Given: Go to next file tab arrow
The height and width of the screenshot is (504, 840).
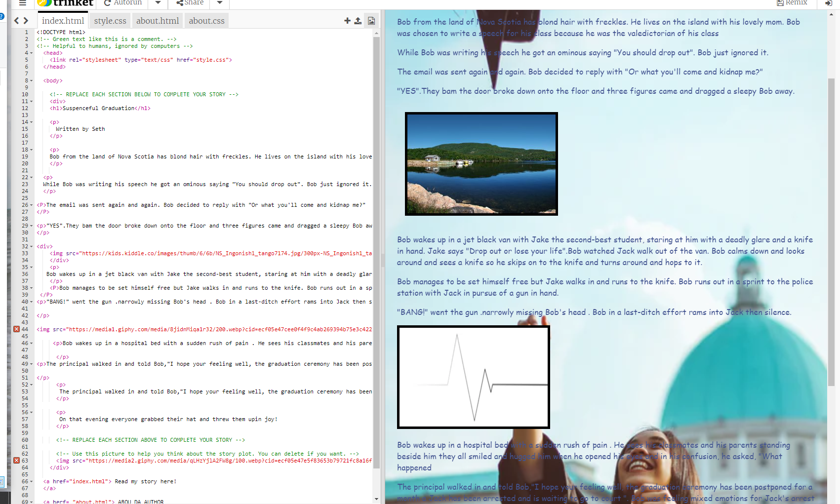Looking at the screenshot, I should point(26,21).
